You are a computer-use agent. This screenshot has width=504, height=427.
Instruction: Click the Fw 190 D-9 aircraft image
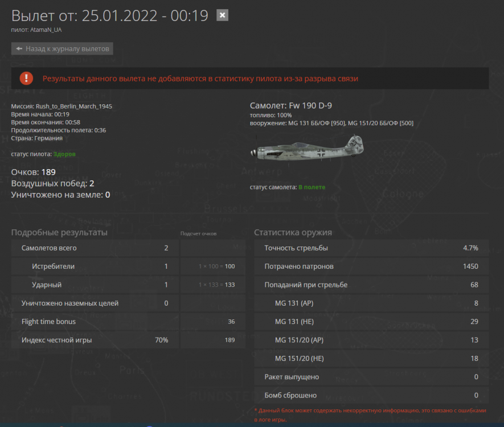point(307,148)
